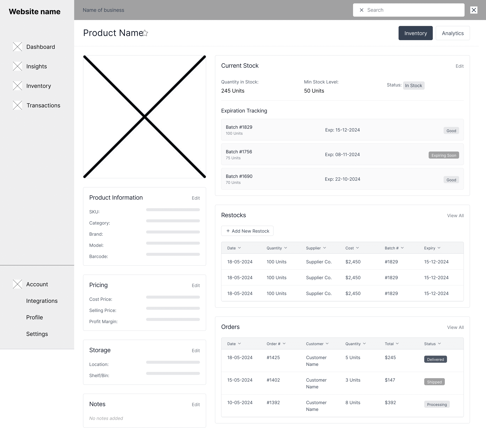Screen dimensions: 486x448
Task: Click View All in the Orders section
Action: point(455,327)
